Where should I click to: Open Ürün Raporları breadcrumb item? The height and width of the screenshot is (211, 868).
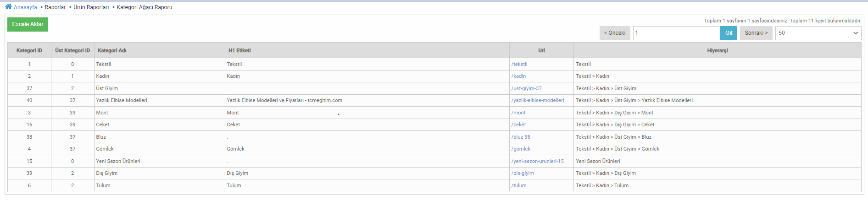tap(91, 7)
